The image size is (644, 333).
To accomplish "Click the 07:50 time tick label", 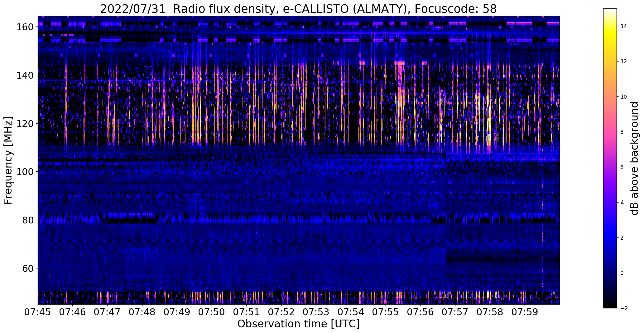I will point(212,312).
